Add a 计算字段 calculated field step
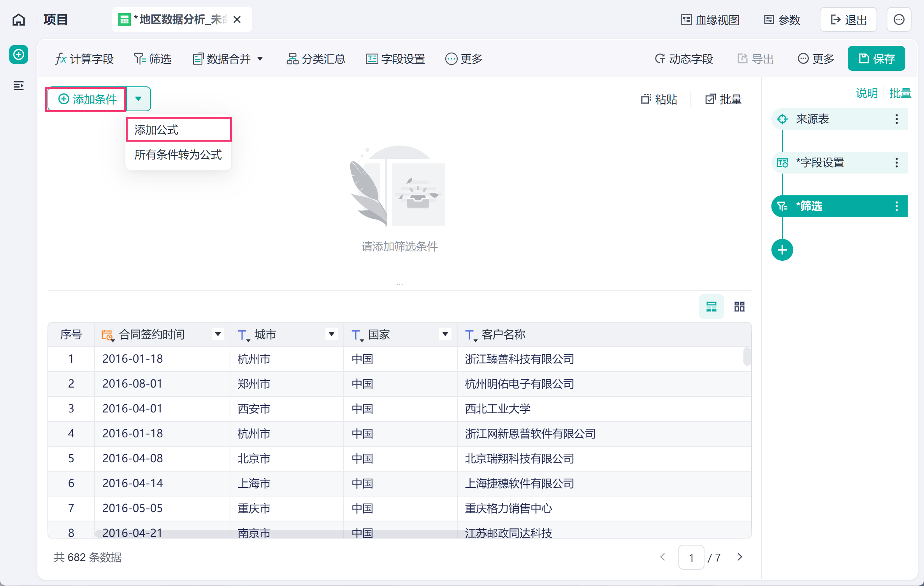The width and height of the screenshot is (924, 586). pyautogui.click(x=84, y=59)
